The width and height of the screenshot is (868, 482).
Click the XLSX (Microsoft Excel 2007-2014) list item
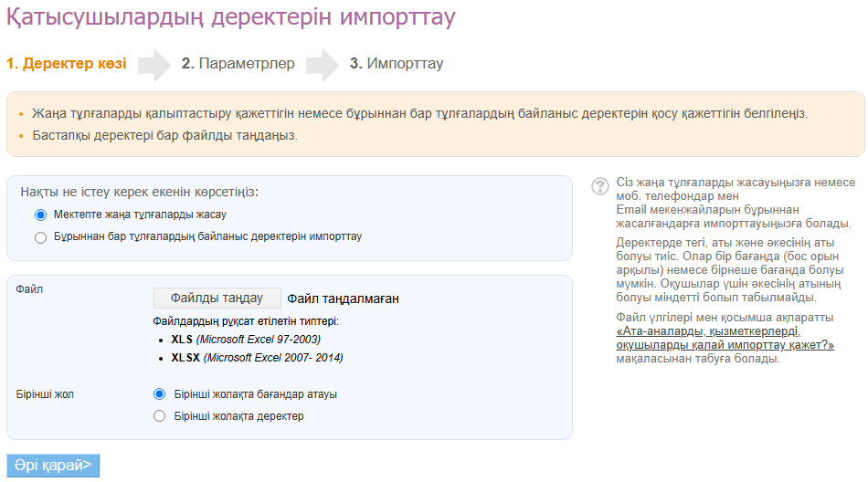click(x=257, y=358)
